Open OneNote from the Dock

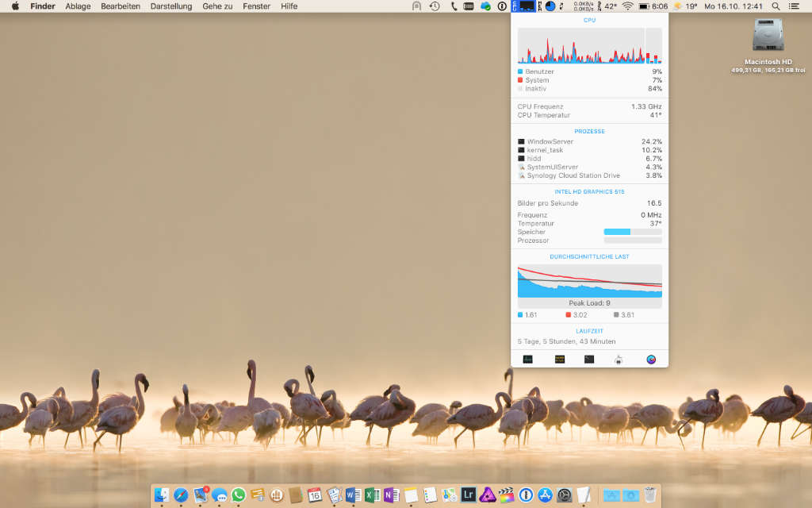[392, 495]
